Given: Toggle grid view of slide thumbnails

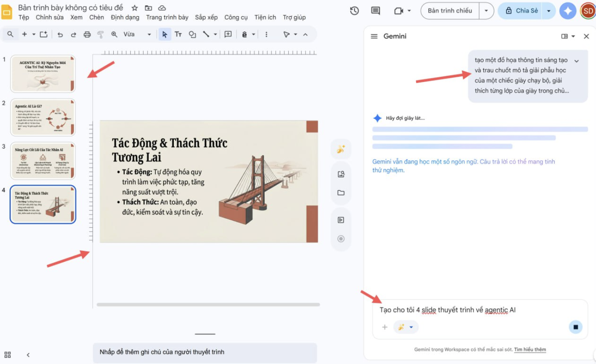Looking at the screenshot, I should point(7,355).
